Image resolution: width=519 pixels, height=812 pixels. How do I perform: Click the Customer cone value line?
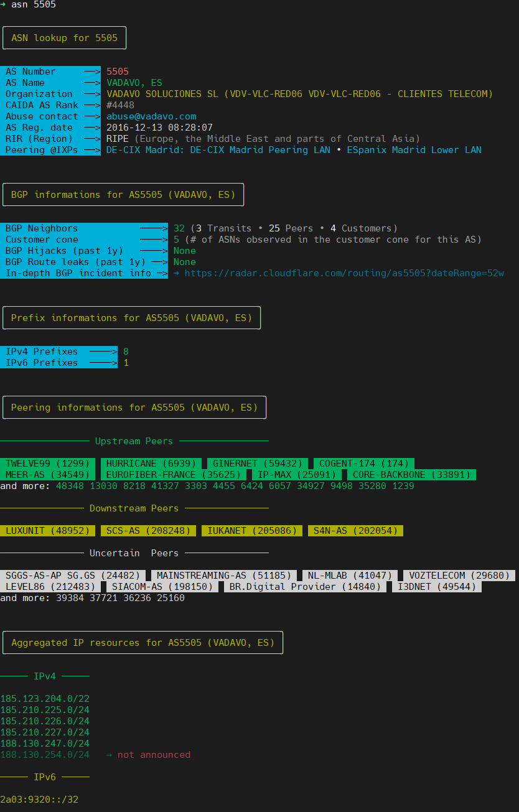pyautogui.click(x=327, y=240)
